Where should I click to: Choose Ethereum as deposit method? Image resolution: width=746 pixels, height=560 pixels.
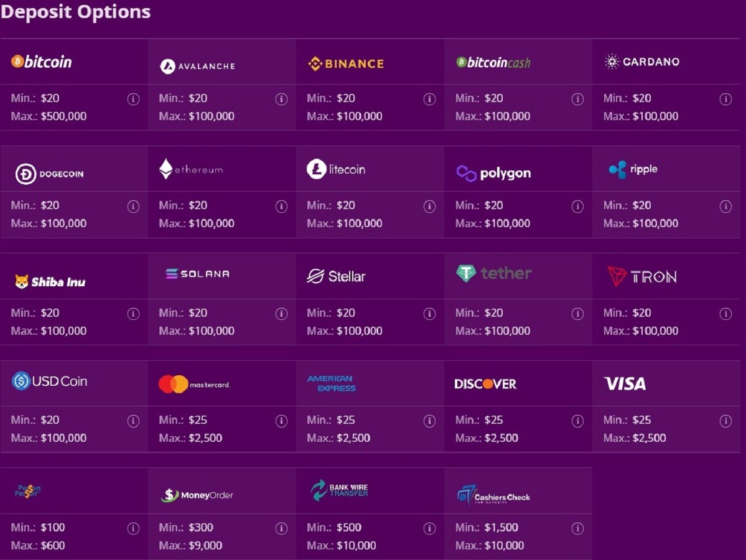191,169
